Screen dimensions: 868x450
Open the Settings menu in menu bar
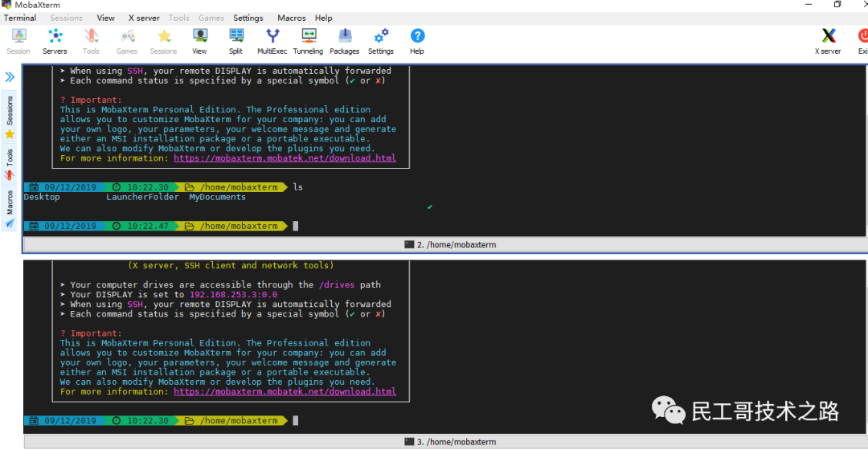coord(248,18)
